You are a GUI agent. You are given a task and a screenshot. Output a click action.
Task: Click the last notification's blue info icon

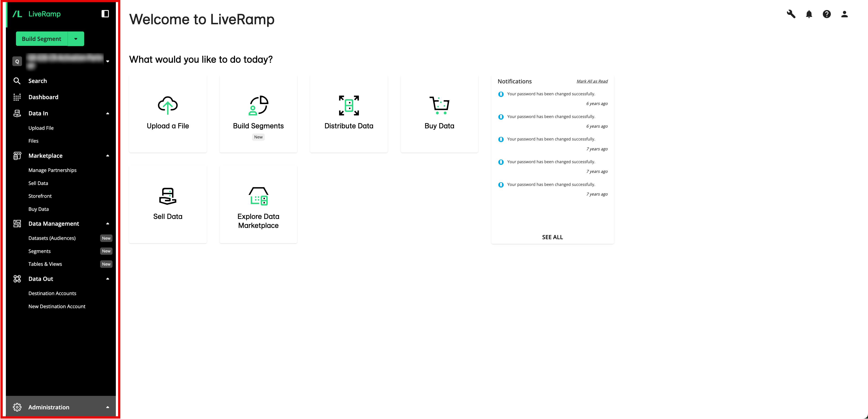click(x=501, y=185)
